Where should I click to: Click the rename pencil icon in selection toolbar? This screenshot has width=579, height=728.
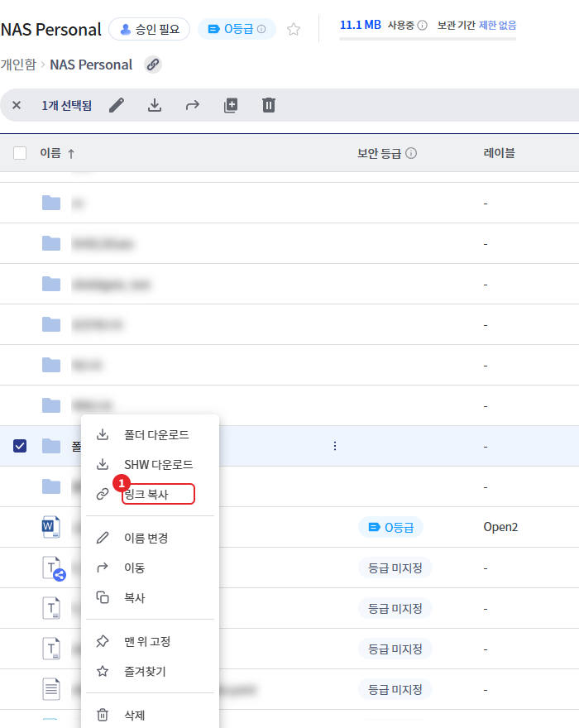coord(117,105)
